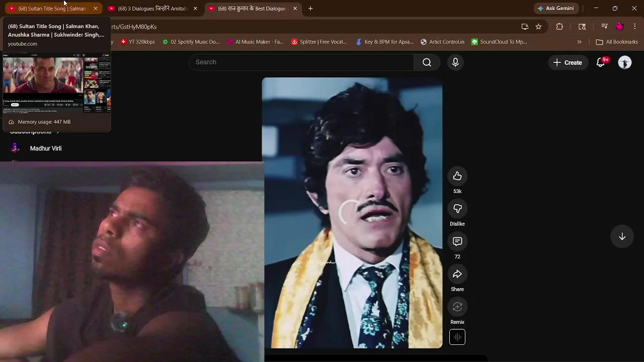Bookmark this page with the star

point(539,27)
